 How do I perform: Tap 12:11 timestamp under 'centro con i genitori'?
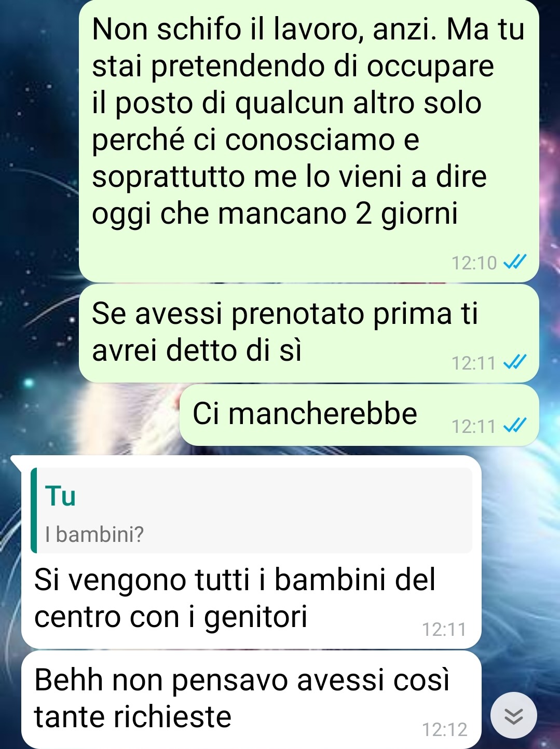tap(444, 630)
